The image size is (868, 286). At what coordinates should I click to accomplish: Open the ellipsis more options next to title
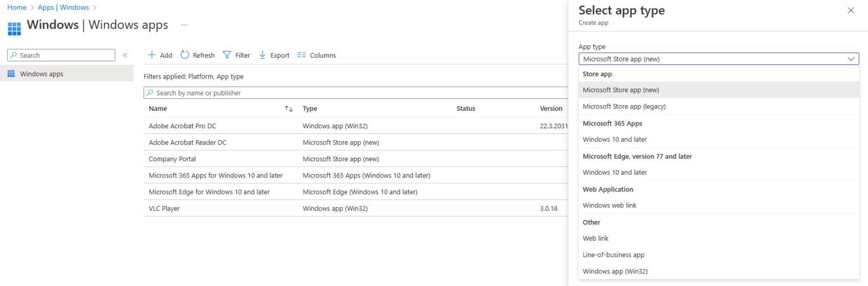coord(184,25)
